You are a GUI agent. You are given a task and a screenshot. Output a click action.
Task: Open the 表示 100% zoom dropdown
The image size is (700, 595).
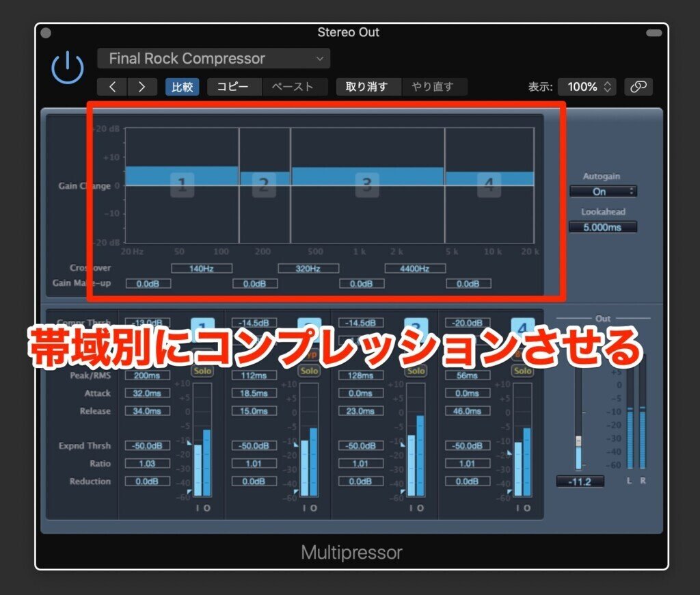pyautogui.click(x=587, y=87)
